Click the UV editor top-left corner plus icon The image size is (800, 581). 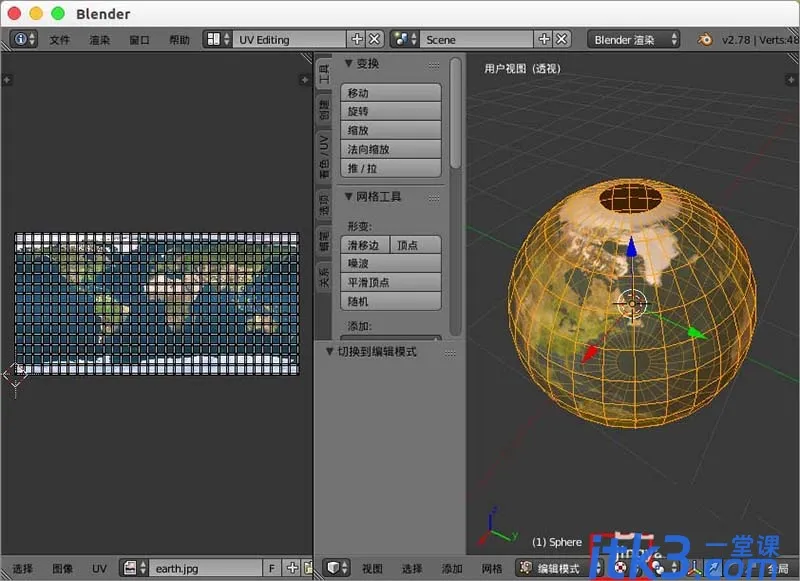coord(7,80)
